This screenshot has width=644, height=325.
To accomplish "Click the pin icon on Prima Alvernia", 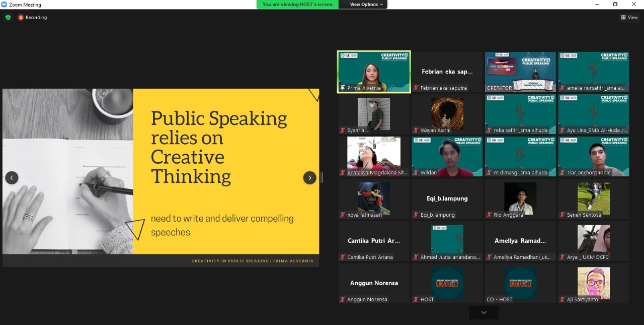I will pyautogui.click(x=343, y=88).
